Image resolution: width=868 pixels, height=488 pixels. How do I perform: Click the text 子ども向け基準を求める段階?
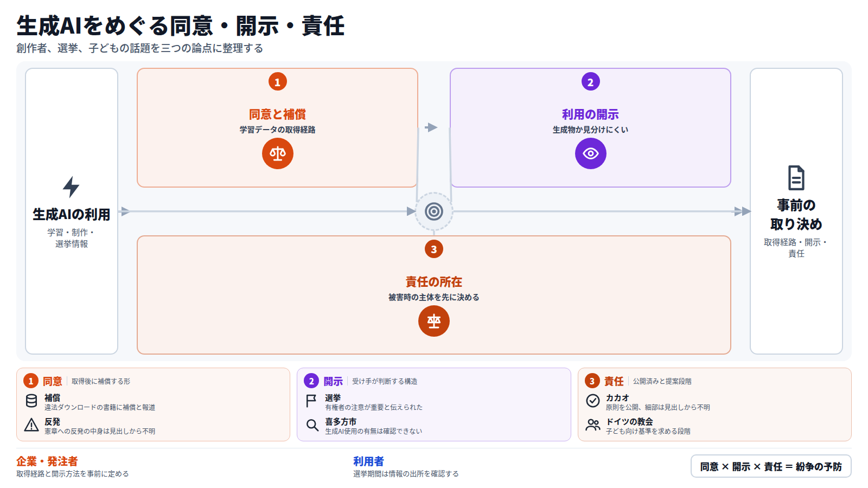648,431
